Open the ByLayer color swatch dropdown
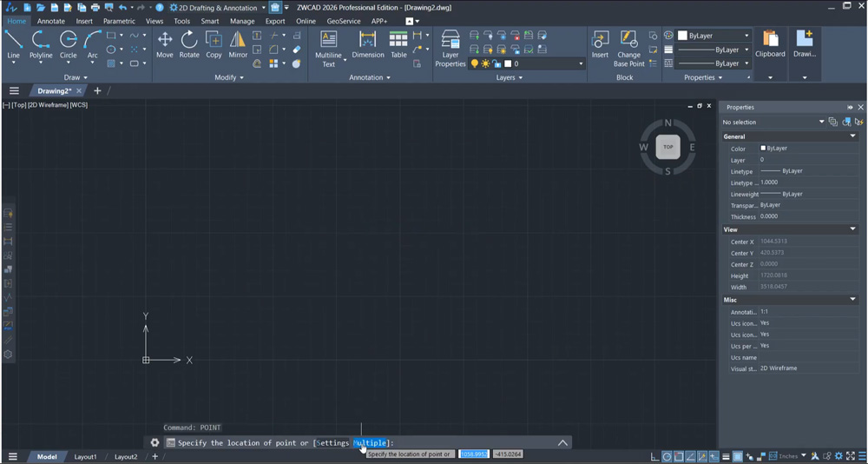The image size is (868, 464). [713, 36]
